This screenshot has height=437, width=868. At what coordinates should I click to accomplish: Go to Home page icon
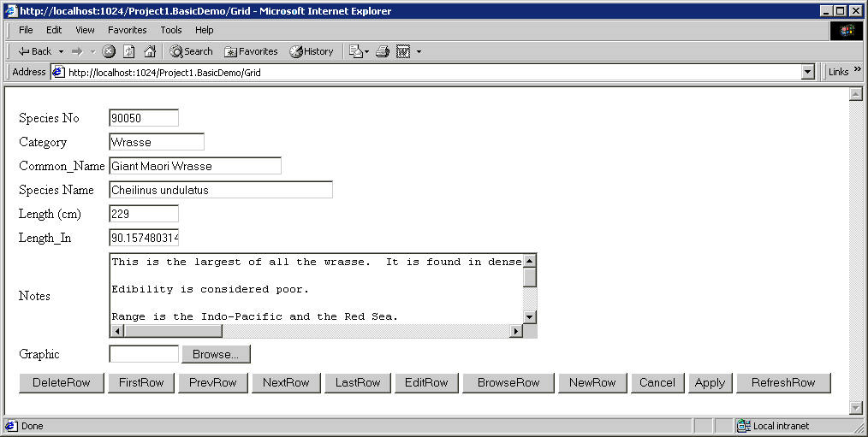[x=150, y=51]
